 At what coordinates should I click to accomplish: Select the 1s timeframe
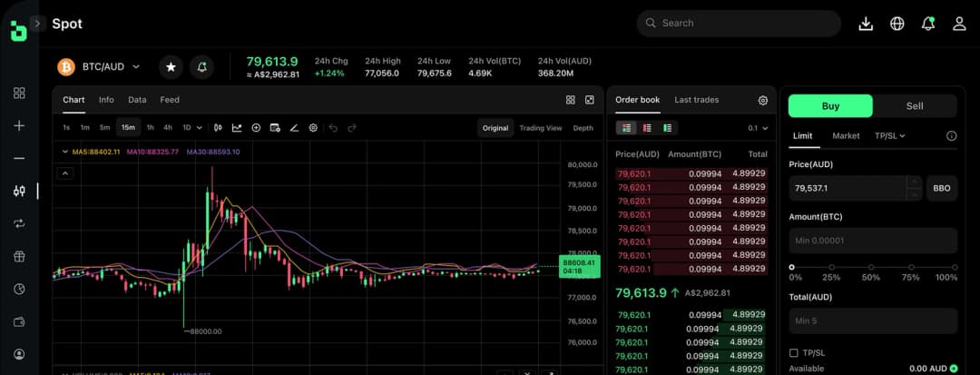[66, 127]
